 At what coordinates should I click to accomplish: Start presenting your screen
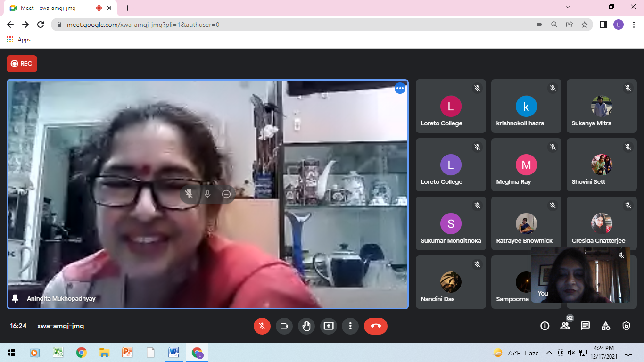(329, 326)
